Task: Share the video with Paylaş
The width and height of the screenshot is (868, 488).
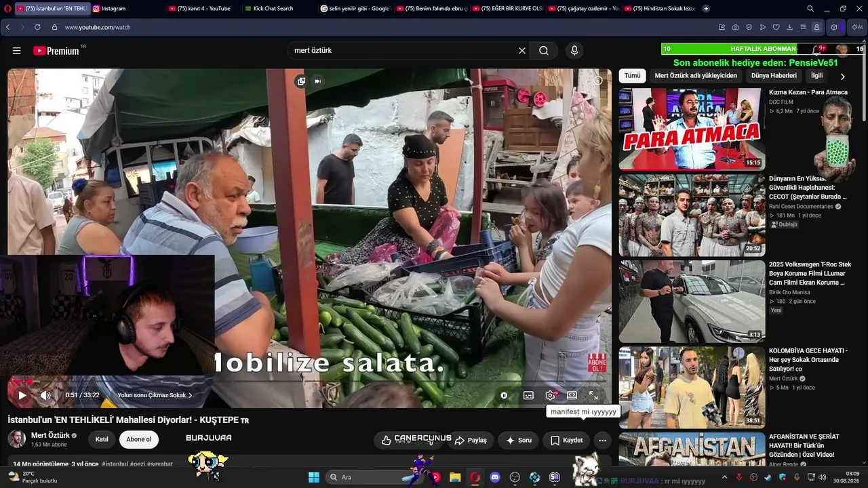Action: (471, 440)
